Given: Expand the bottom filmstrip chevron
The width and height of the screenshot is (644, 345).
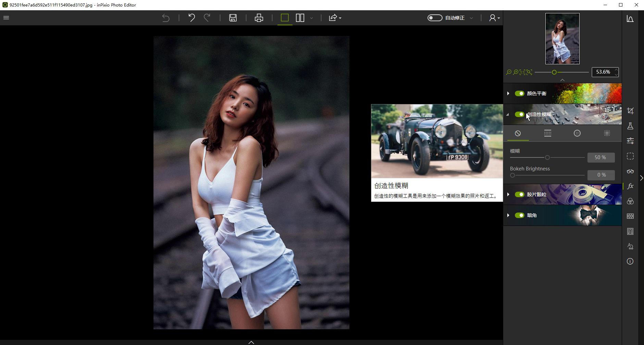Looking at the screenshot, I should (x=251, y=342).
